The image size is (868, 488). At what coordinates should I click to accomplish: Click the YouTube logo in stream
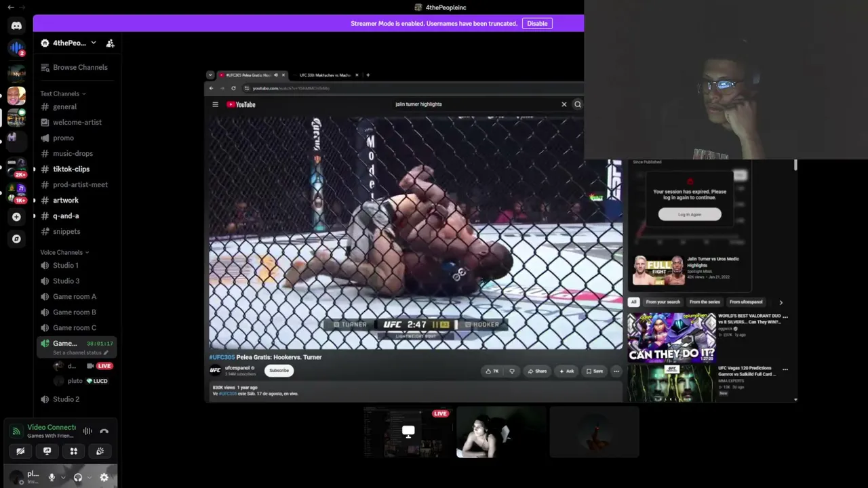241,104
